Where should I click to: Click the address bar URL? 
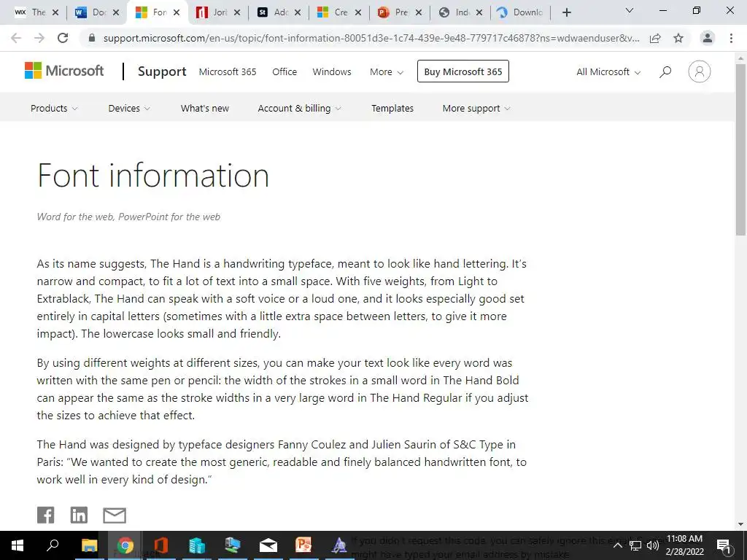coord(371,38)
